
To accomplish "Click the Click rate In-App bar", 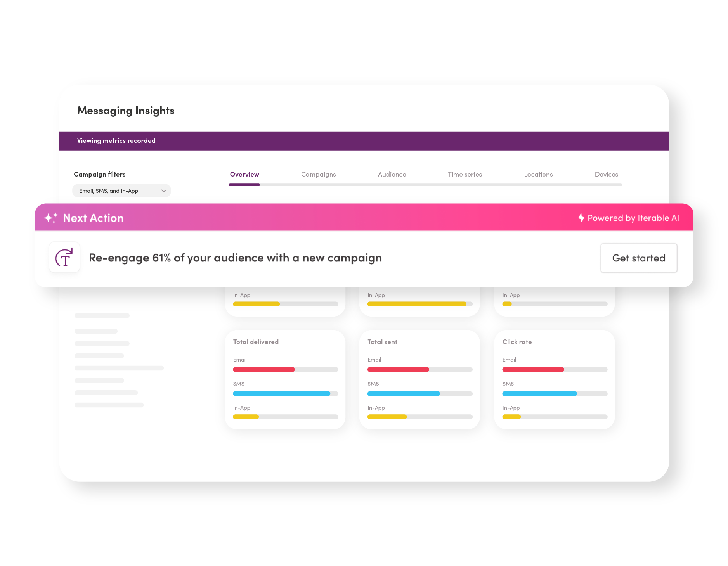I will coord(555,417).
